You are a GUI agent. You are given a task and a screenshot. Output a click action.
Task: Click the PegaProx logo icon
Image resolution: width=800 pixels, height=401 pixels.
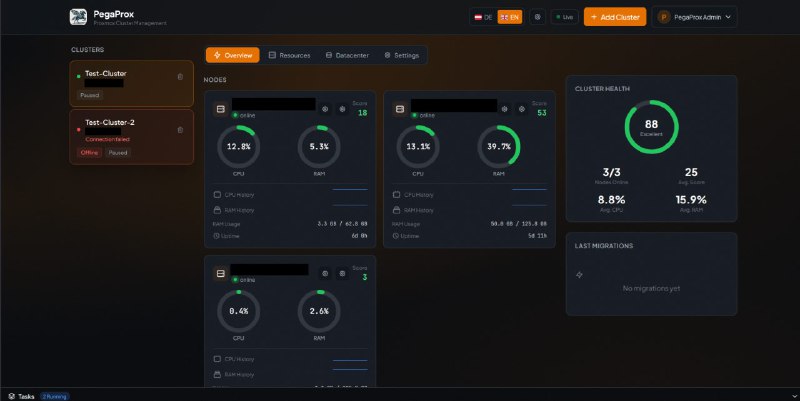tap(78, 17)
